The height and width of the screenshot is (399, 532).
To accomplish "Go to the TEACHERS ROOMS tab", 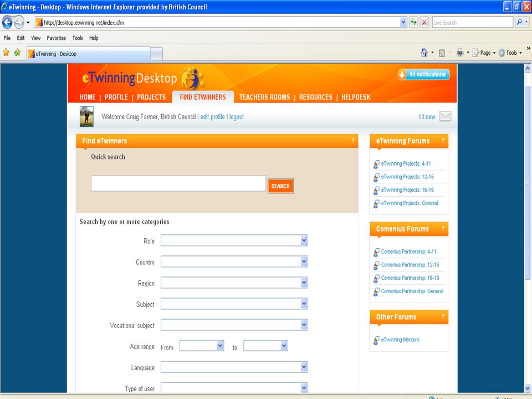I will click(x=265, y=97).
